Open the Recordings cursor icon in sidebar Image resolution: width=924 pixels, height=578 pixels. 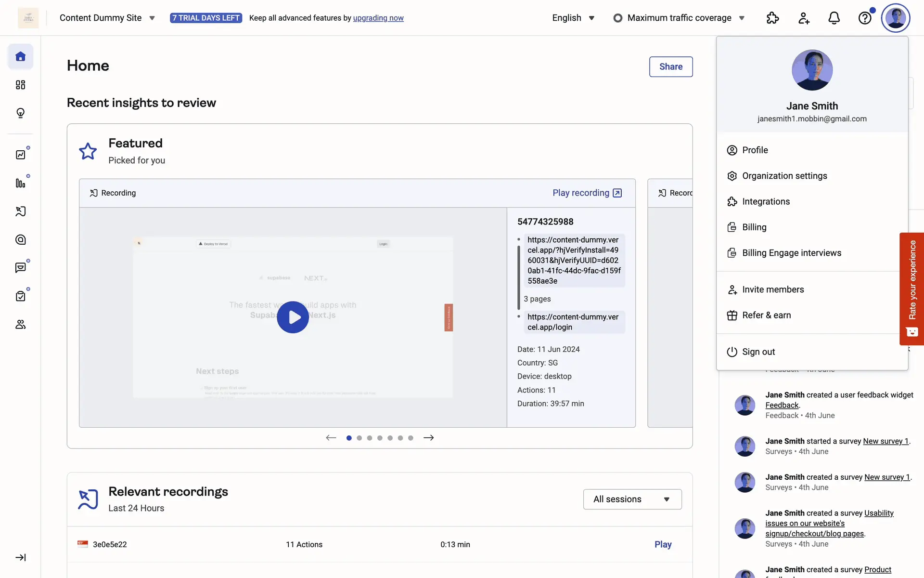click(20, 211)
